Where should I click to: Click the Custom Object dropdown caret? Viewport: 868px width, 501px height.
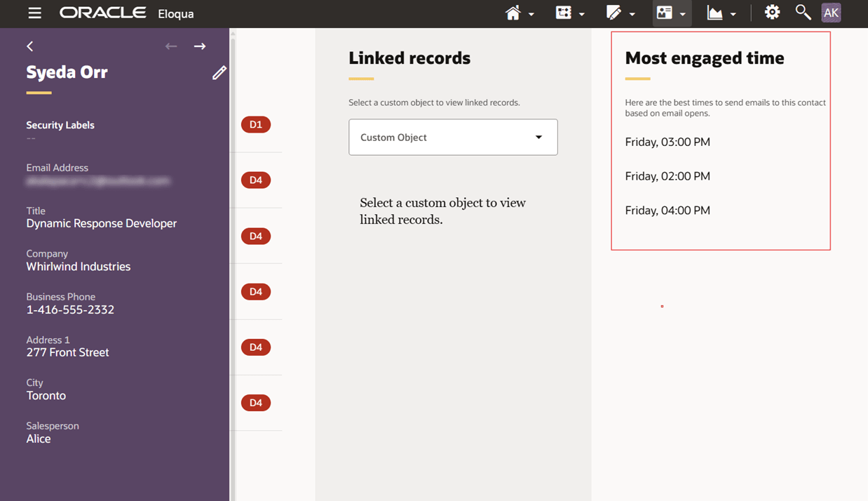point(538,138)
